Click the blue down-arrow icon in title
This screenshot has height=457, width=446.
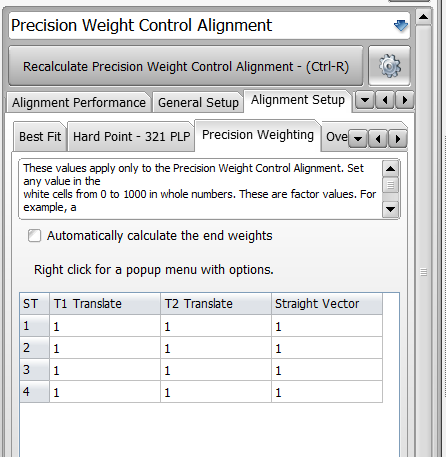[401, 26]
